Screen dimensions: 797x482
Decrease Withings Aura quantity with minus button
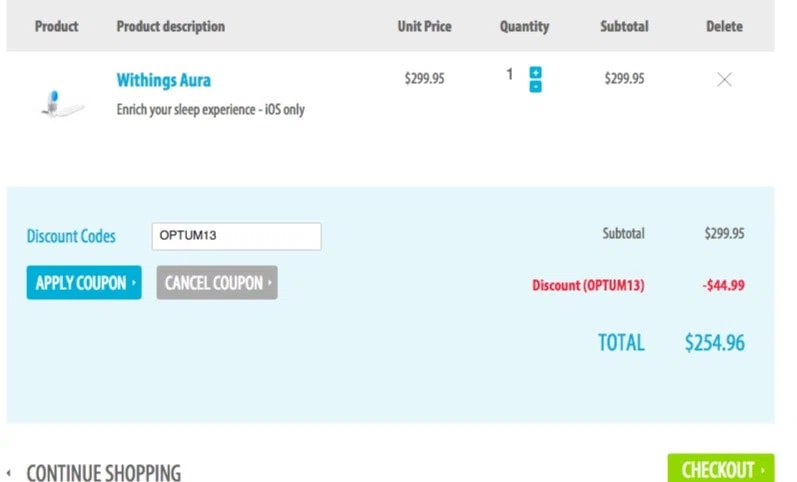click(x=535, y=87)
